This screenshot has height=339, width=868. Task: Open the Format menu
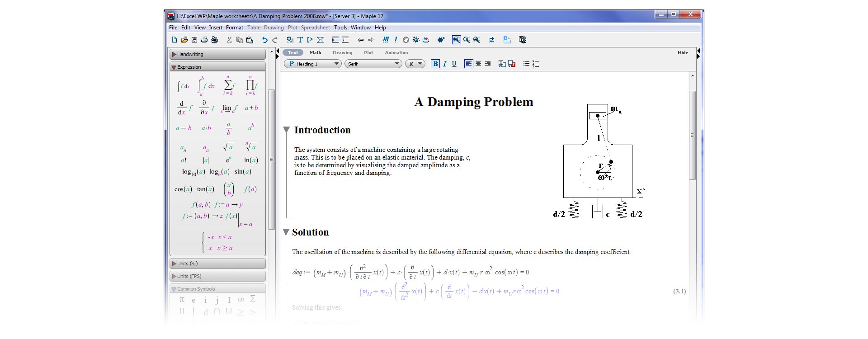(235, 28)
